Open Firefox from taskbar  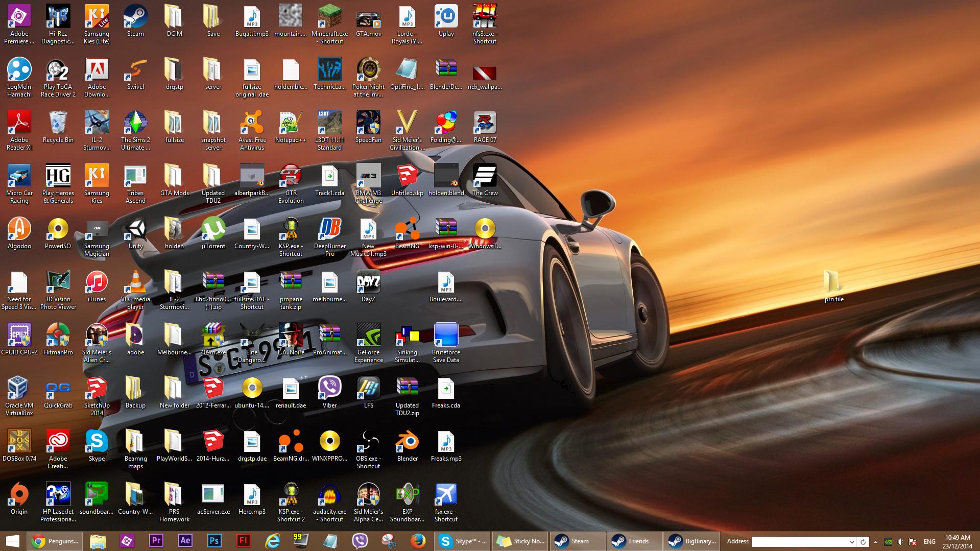[418, 541]
